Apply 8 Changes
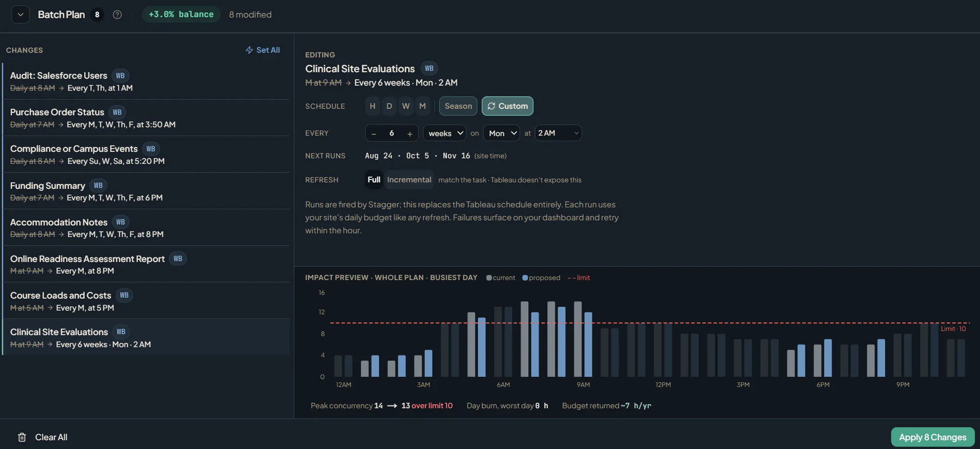The width and height of the screenshot is (980, 449). click(932, 437)
